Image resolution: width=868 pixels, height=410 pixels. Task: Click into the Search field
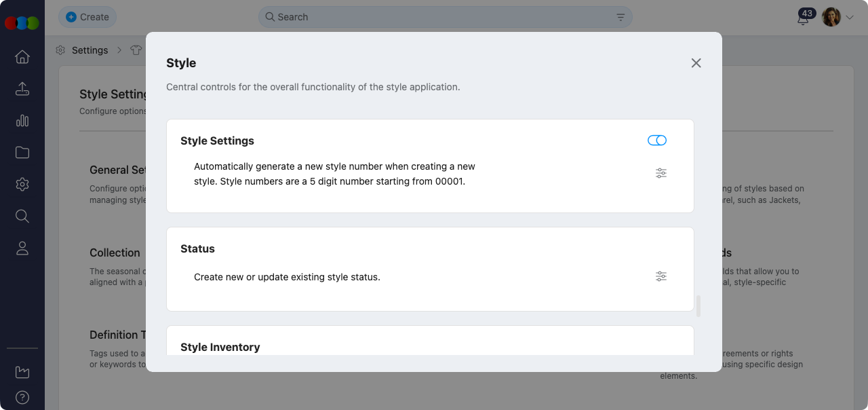click(441, 17)
